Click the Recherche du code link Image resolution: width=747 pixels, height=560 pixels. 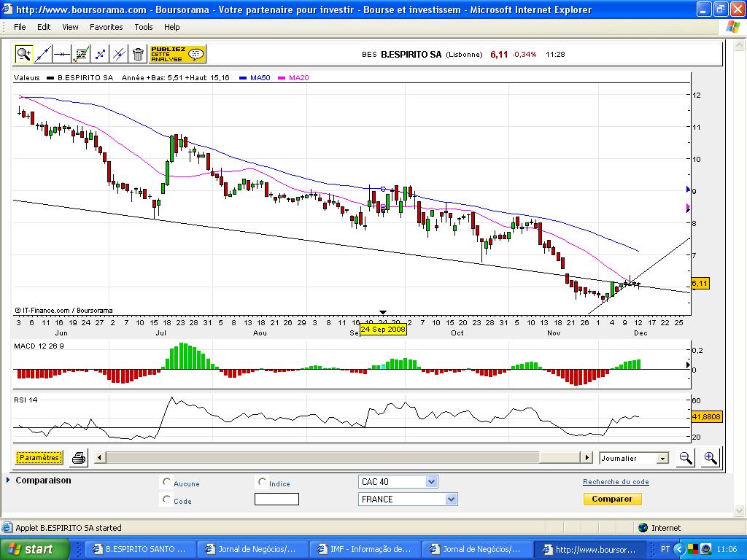616,482
